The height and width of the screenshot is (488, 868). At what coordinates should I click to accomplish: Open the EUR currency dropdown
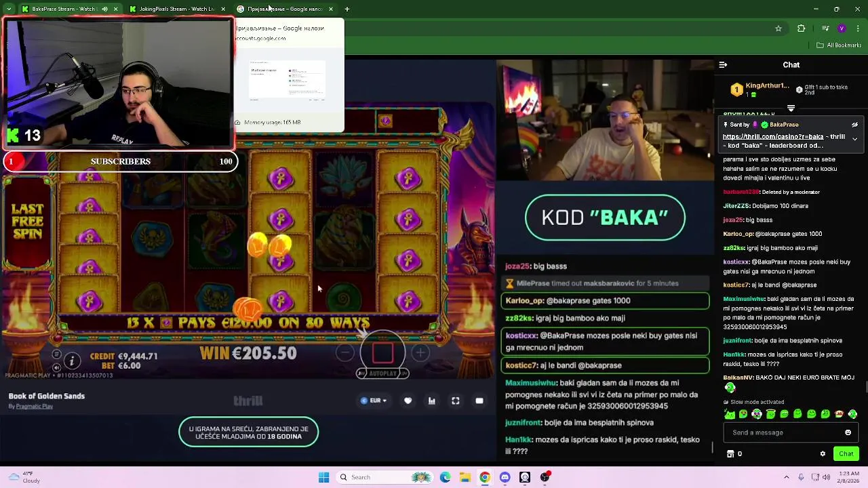(374, 401)
